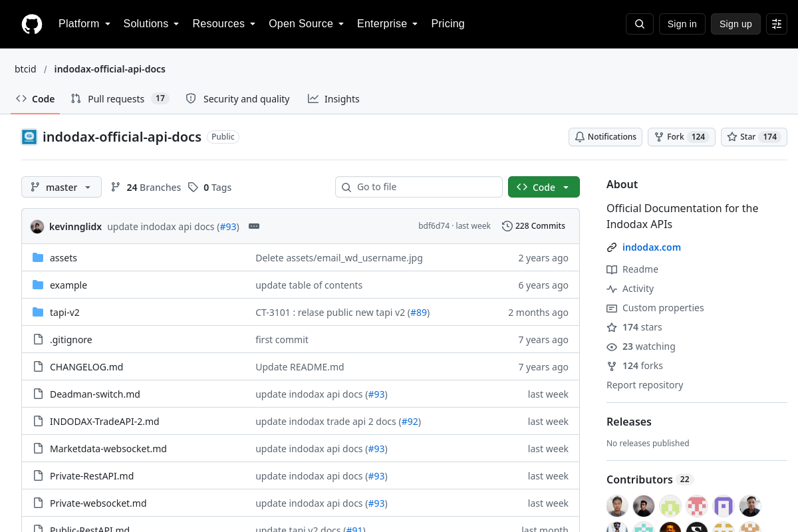Click the Notifications button
The height and width of the screenshot is (532, 798).
click(605, 137)
